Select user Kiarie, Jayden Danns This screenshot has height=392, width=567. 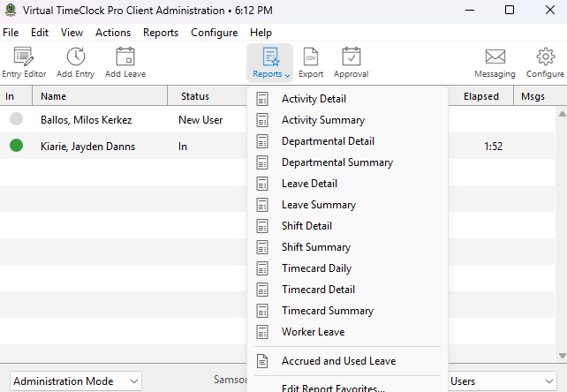(87, 147)
